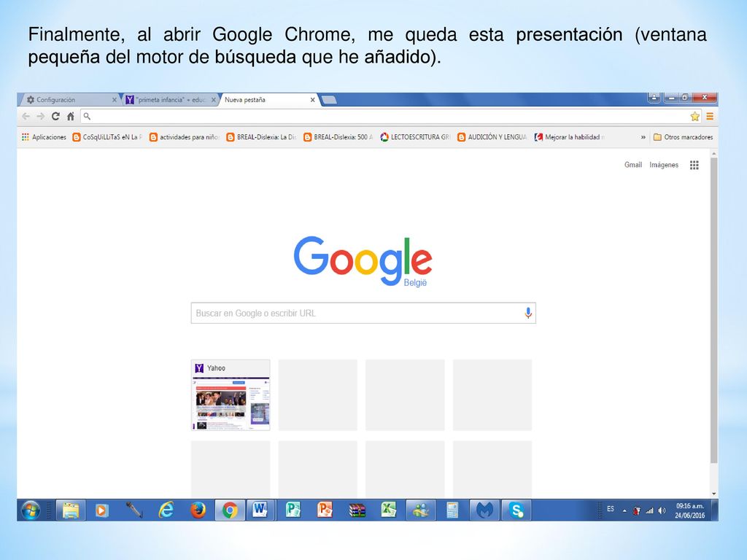Click the volume speaker tray icon

(x=662, y=510)
